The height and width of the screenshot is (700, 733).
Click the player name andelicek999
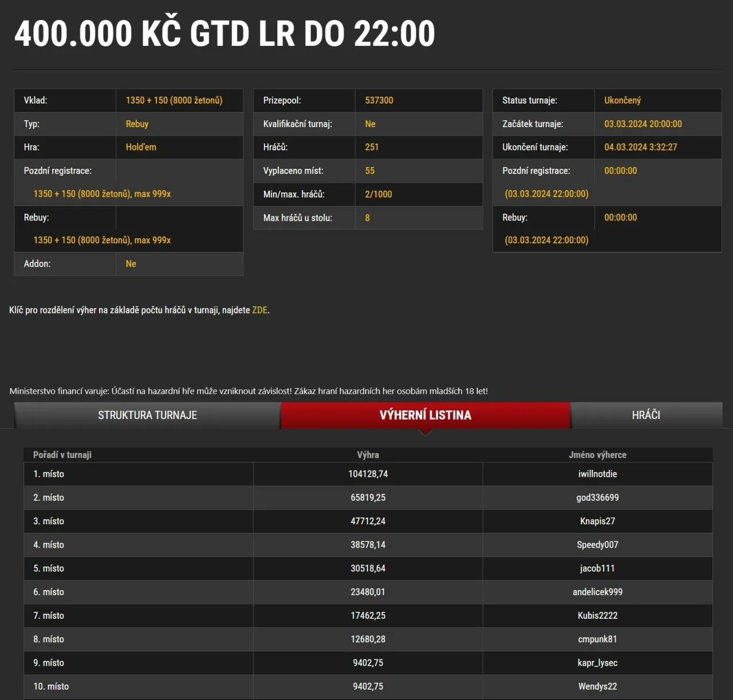pos(597,592)
